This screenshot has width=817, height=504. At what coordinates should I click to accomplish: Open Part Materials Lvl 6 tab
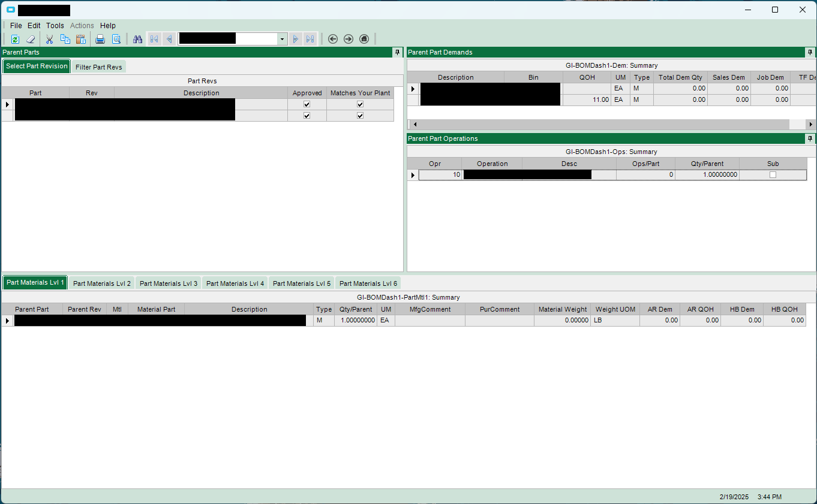click(x=368, y=283)
